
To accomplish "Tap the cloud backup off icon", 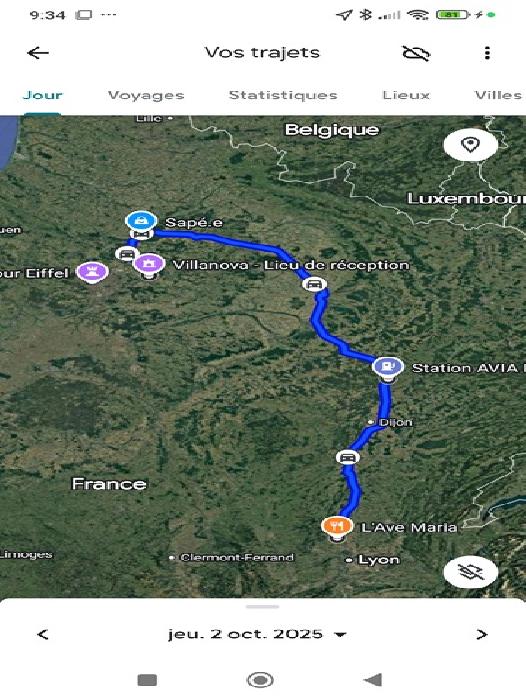I will coord(416,53).
